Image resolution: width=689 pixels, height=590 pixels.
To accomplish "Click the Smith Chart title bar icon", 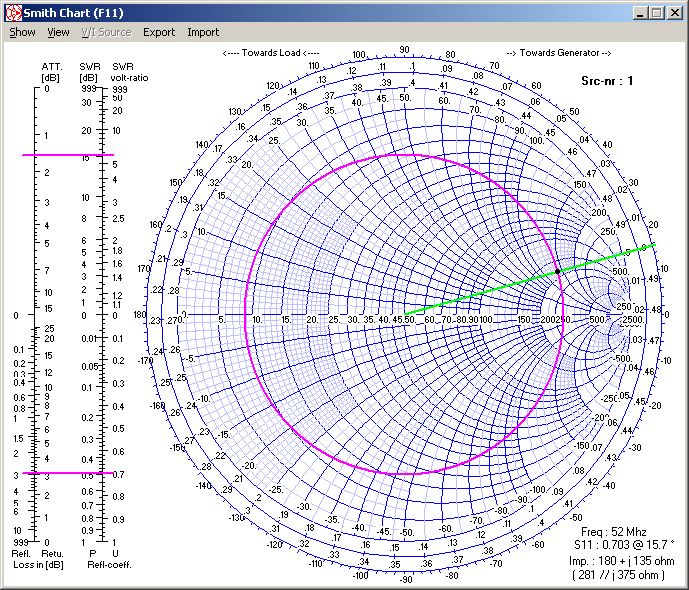I will point(12,12).
